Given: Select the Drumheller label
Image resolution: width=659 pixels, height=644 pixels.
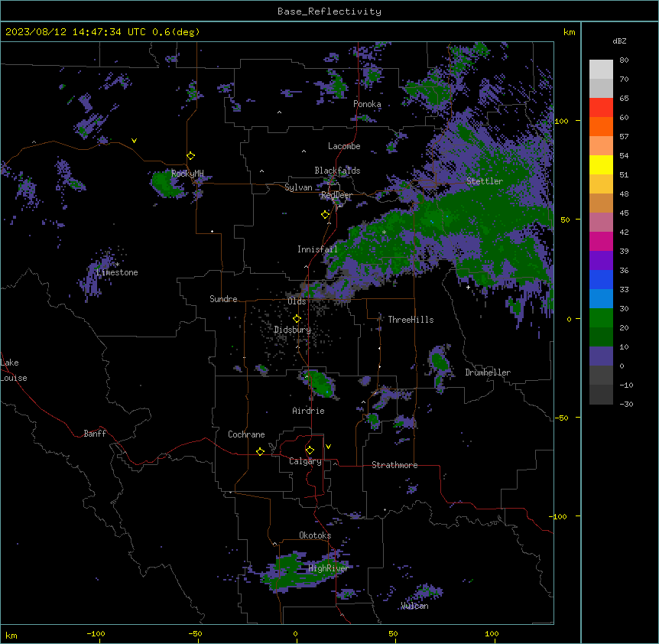Looking at the screenshot, I should point(488,372).
